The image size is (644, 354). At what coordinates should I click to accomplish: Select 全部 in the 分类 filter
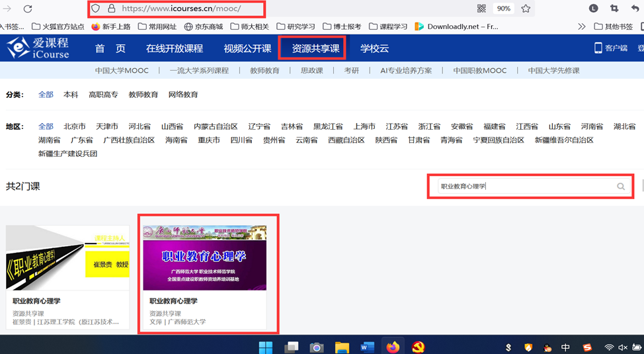(x=46, y=95)
